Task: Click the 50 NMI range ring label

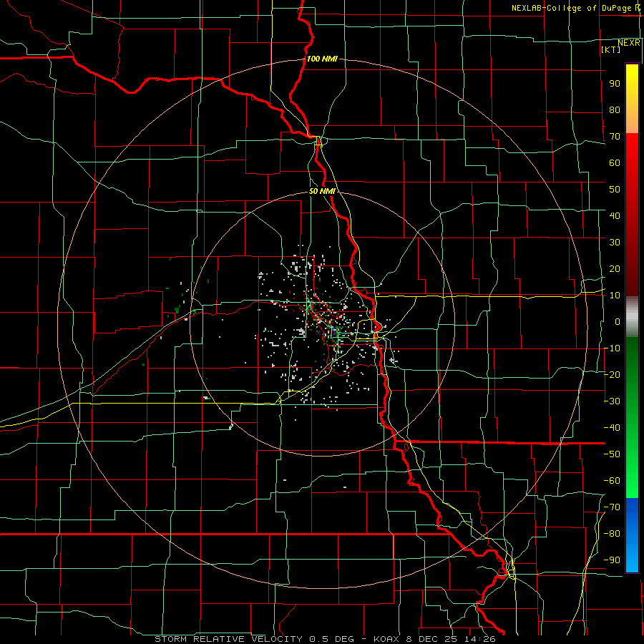Action: pyautogui.click(x=322, y=191)
